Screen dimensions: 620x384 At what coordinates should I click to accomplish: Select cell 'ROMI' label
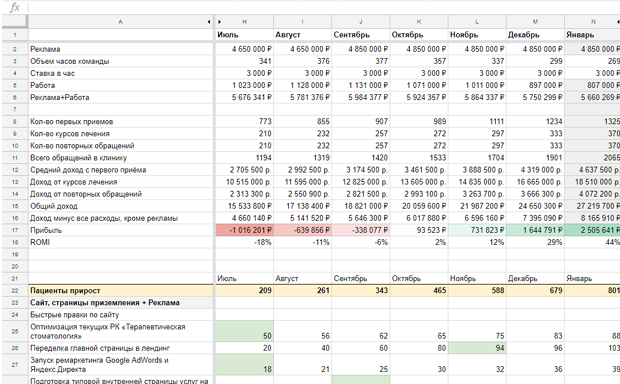(x=121, y=242)
